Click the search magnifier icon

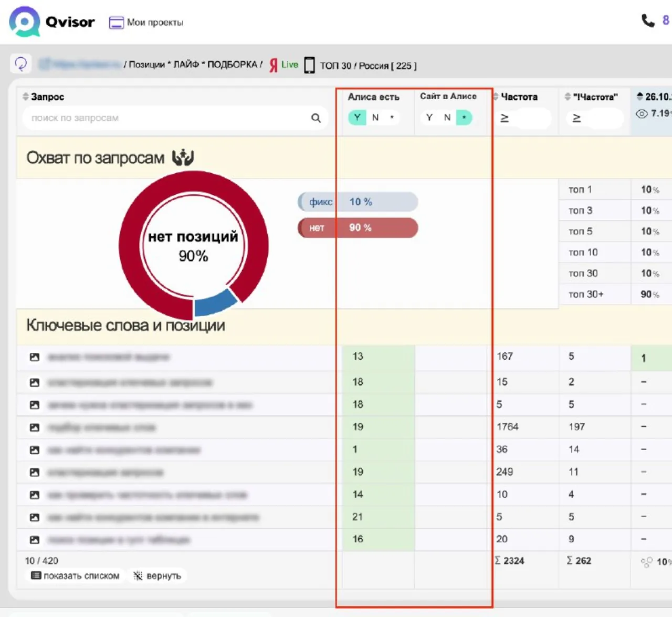[316, 118]
